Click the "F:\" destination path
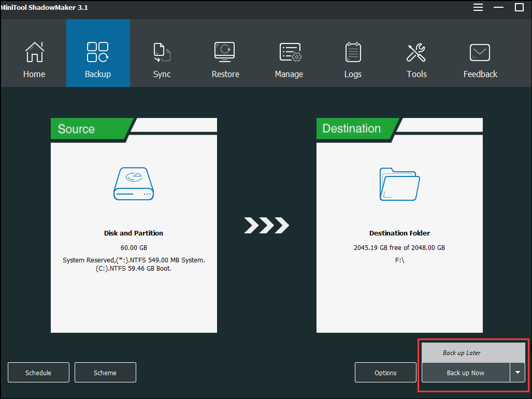 click(400, 260)
